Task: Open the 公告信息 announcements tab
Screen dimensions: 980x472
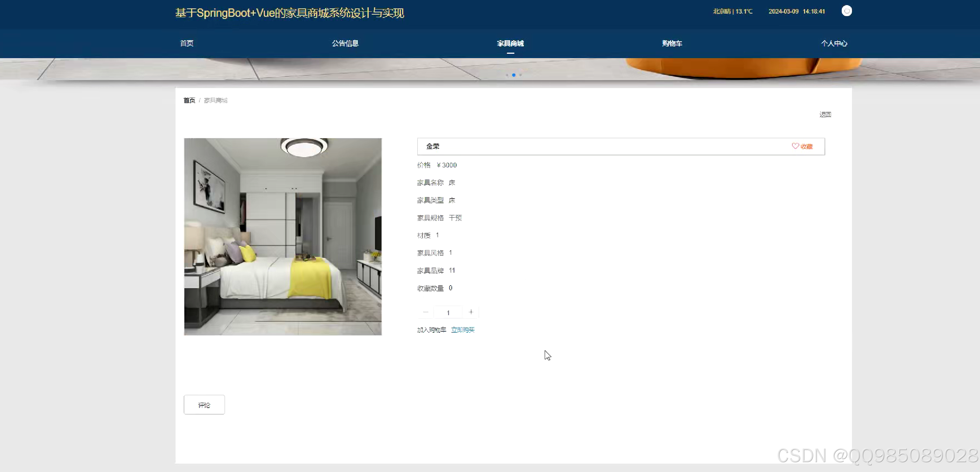Action: [x=345, y=44]
